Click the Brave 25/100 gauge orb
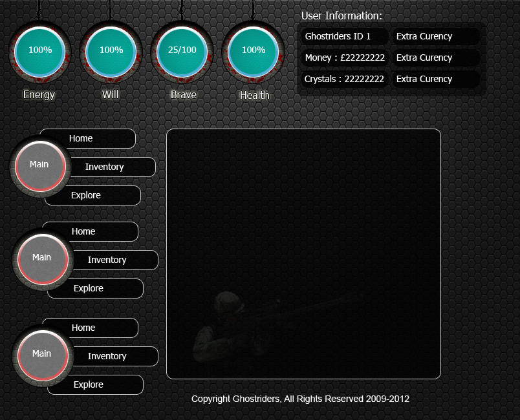Image resolution: width=520 pixels, height=420 pixels. [182, 52]
